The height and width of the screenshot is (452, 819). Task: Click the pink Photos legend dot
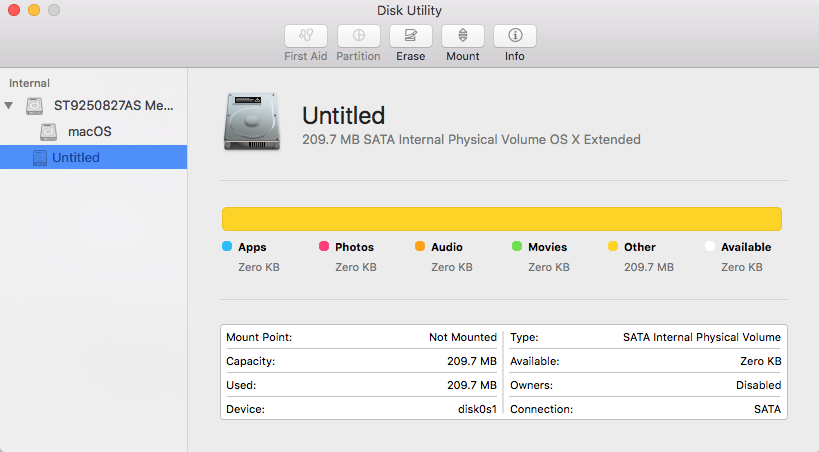coord(323,246)
